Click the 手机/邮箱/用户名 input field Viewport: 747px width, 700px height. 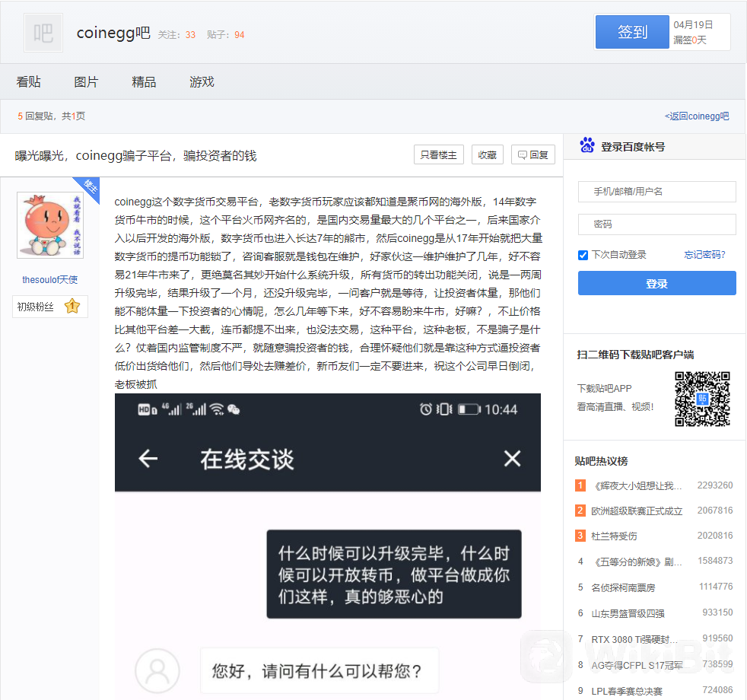(x=657, y=192)
